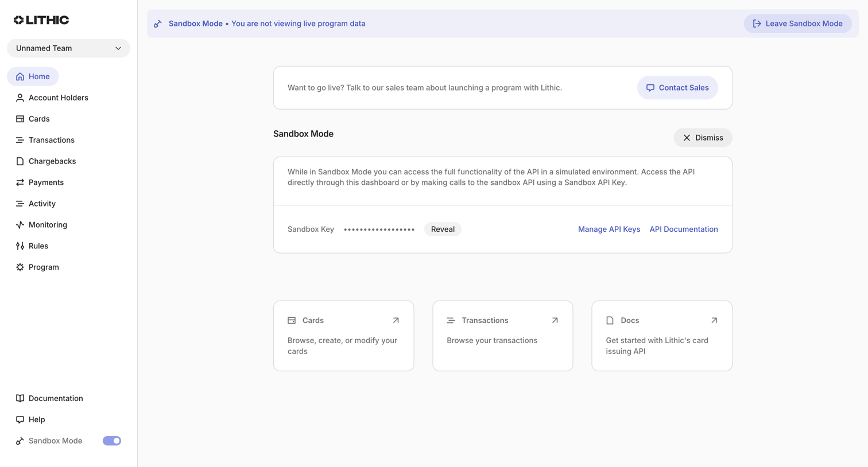Image resolution: width=868 pixels, height=467 pixels.
Task: Click the Home house icon in sidebar
Action: pyautogui.click(x=20, y=76)
